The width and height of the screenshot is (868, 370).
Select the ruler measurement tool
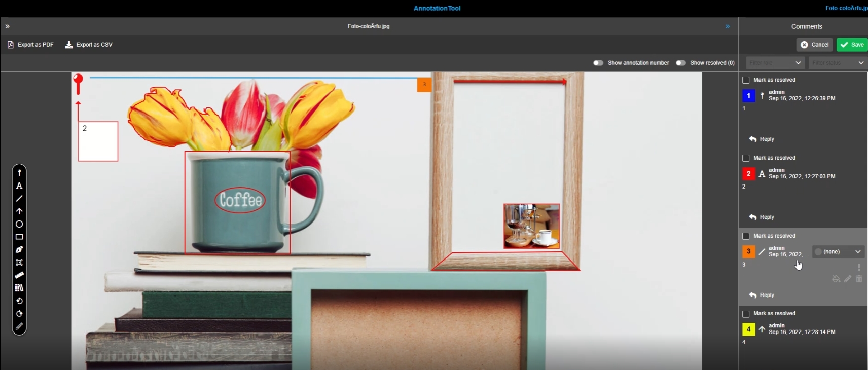coord(19,275)
